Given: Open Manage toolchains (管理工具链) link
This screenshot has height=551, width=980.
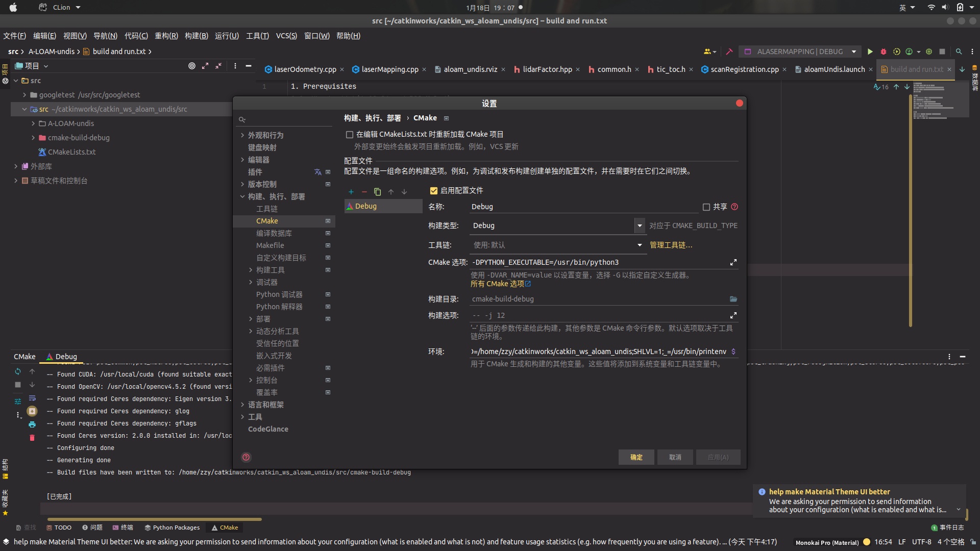Looking at the screenshot, I should click(671, 245).
